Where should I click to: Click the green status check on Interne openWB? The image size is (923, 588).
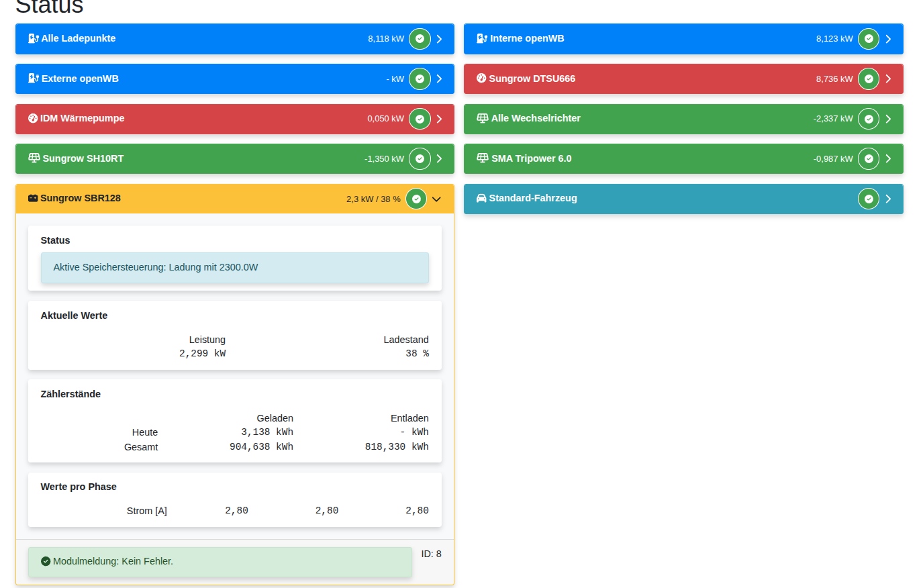coord(869,39)
